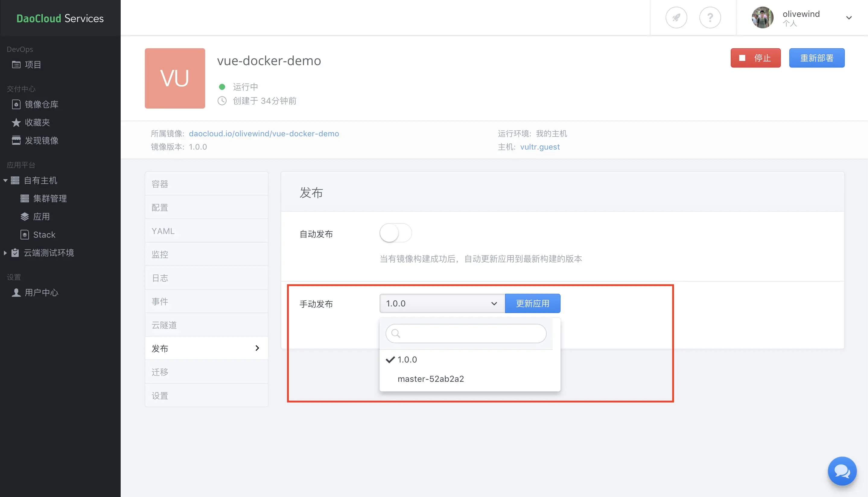868x497 pixels.
Task: Expand the olivewind account dropdown arrow
Action: [x=849, y=18]
